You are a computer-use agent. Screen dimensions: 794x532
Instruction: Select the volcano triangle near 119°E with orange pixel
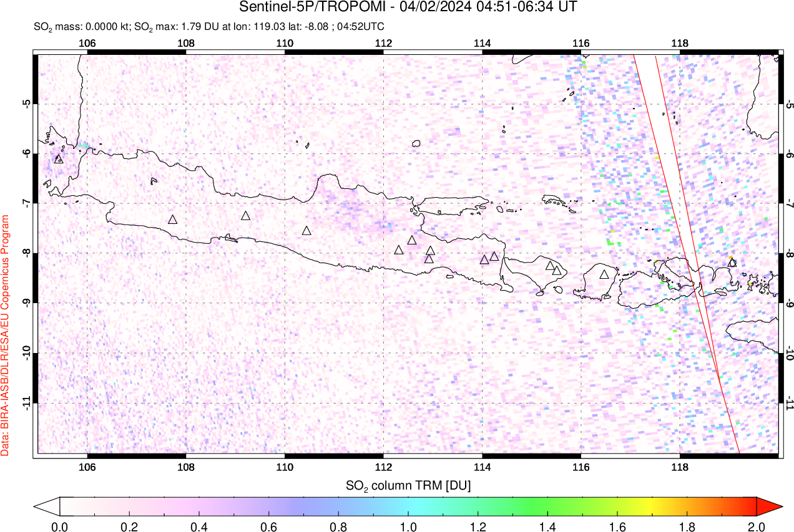point(732,263)
